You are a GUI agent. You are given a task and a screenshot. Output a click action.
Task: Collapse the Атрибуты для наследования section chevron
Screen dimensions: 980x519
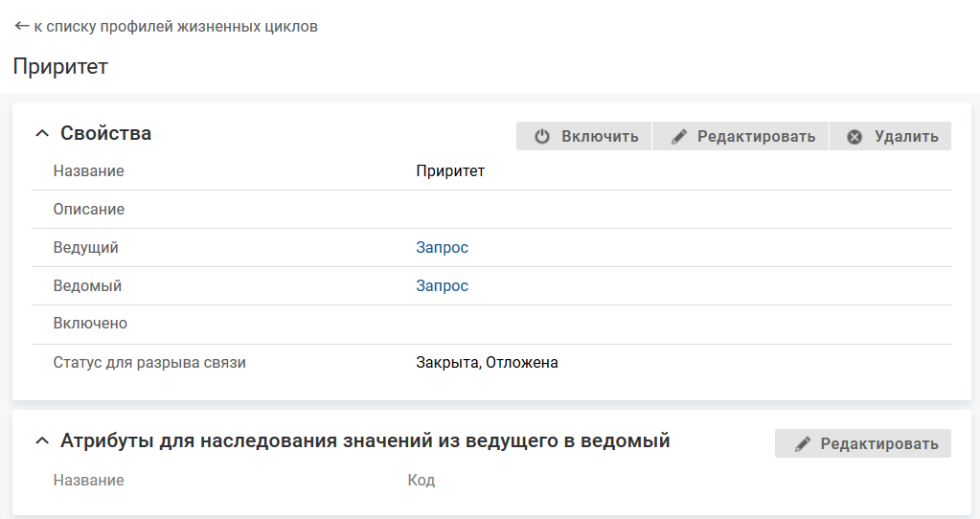(41, 441)
